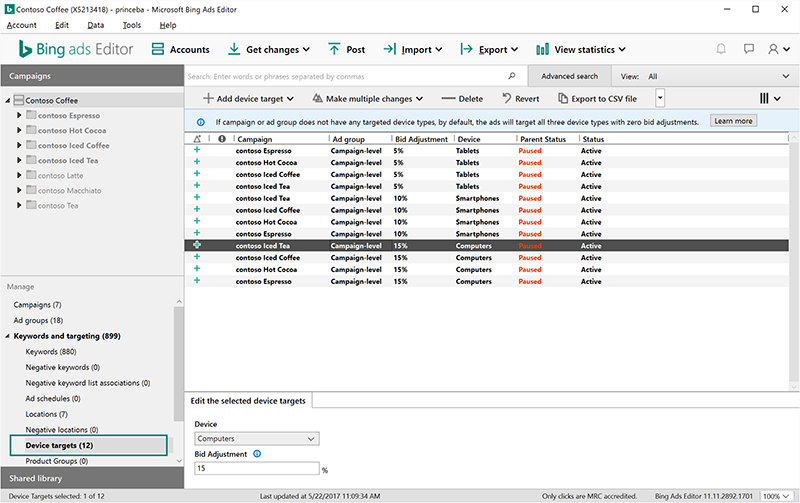Click the Make multiple changes icon
The height and width of the screenshot is (503, 800).
tap(317, 98)
